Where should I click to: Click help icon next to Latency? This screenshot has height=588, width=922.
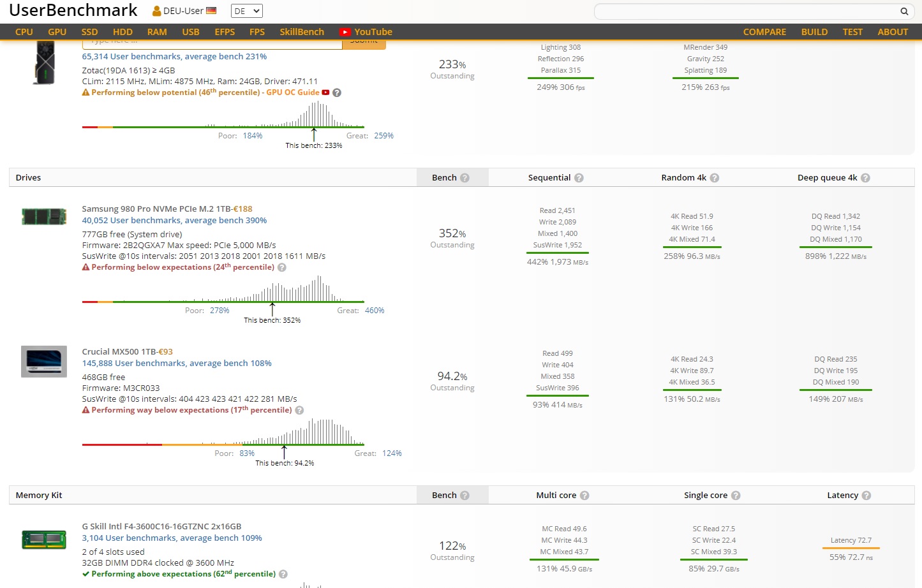coord(866,496)
